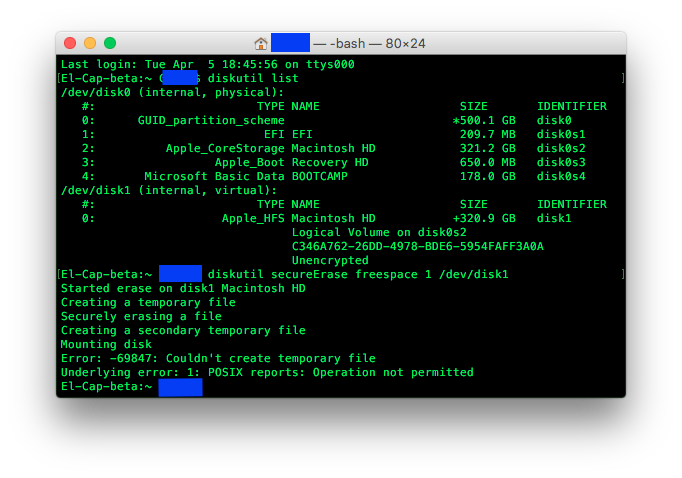Image resolution: width=682 pixels, height=478 pixels.
Task: Click 'Underlying error: 1: POSIX reports' line
Action: [x=267, y=372]
